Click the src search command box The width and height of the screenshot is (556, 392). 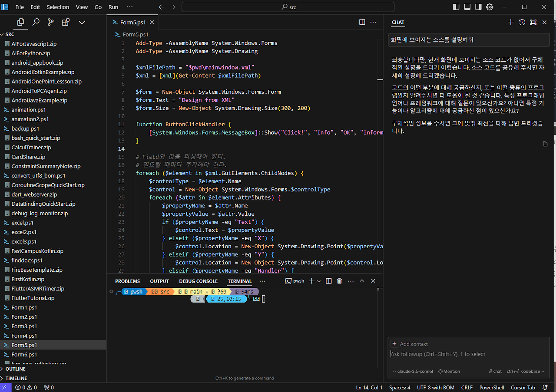point(288,7)
